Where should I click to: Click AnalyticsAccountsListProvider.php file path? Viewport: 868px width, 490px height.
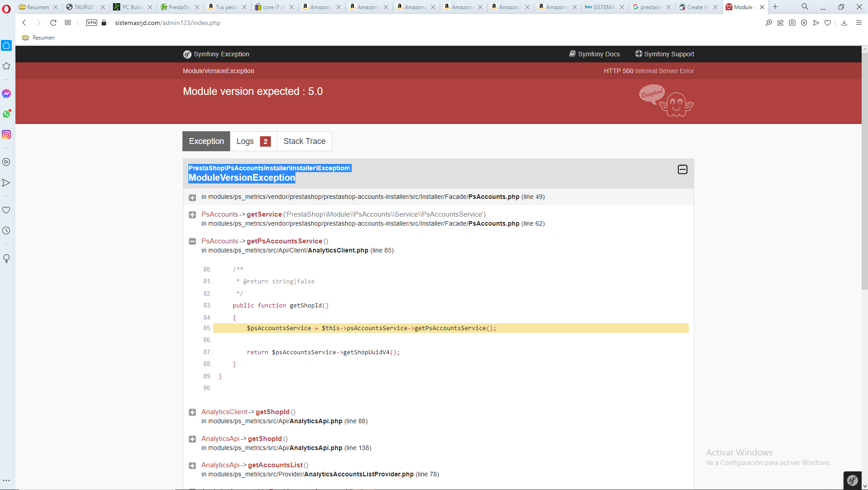[320, 475]
